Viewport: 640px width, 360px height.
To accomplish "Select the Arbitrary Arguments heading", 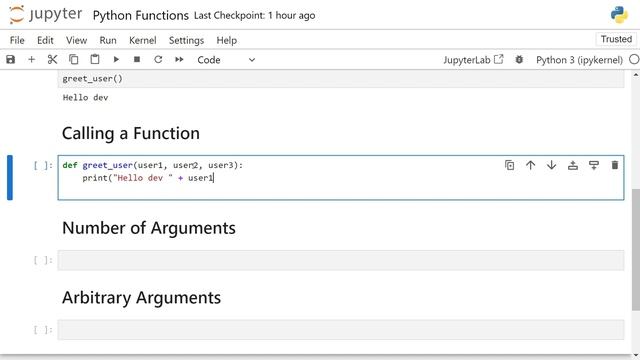I will click(141, 298).
